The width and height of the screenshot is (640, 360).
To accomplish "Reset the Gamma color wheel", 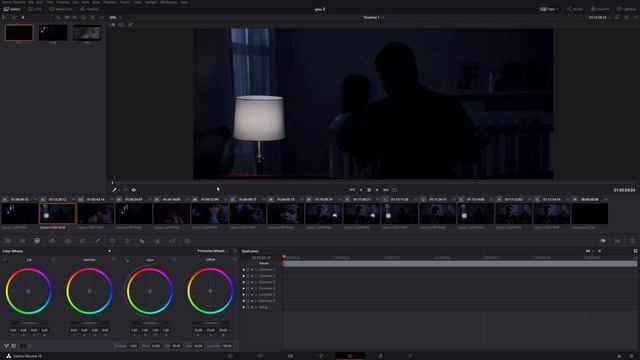I will click(x=114, y=260).
